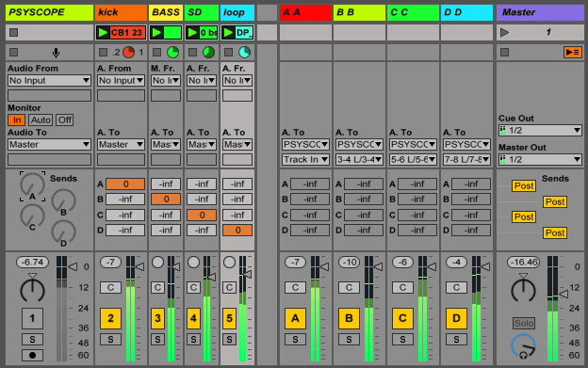Image resolution: width=588 pixels, height=368 pixels.
Task: Select D D return track title
Action: pyautogui.click(x=466, y=12)
